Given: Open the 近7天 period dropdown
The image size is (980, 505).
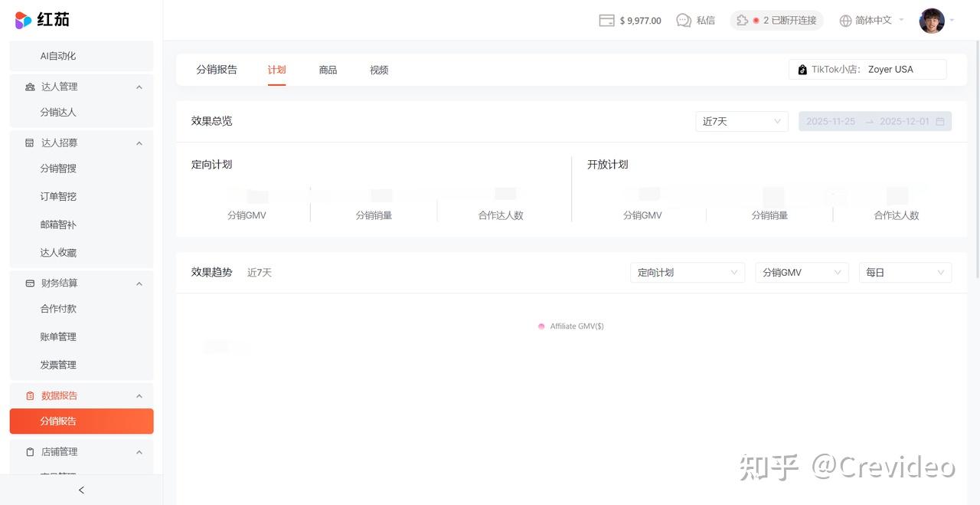Looking at the screenshot, I should click(742, 121).
